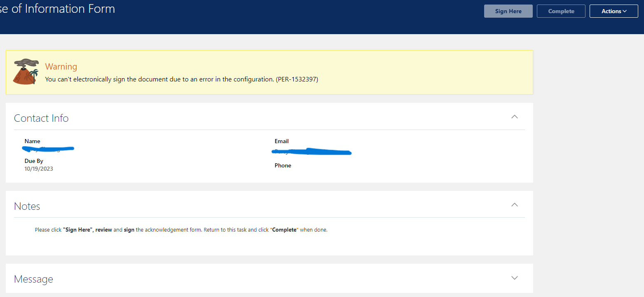Open the Actions dropdown menu
This screenshot has height=297, width=644.
[x=614, y=11]
